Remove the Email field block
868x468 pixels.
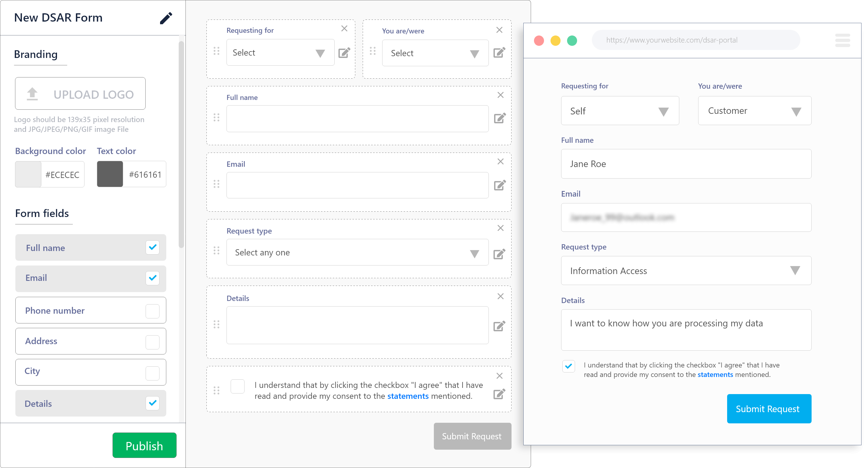[x=500, y=162]
